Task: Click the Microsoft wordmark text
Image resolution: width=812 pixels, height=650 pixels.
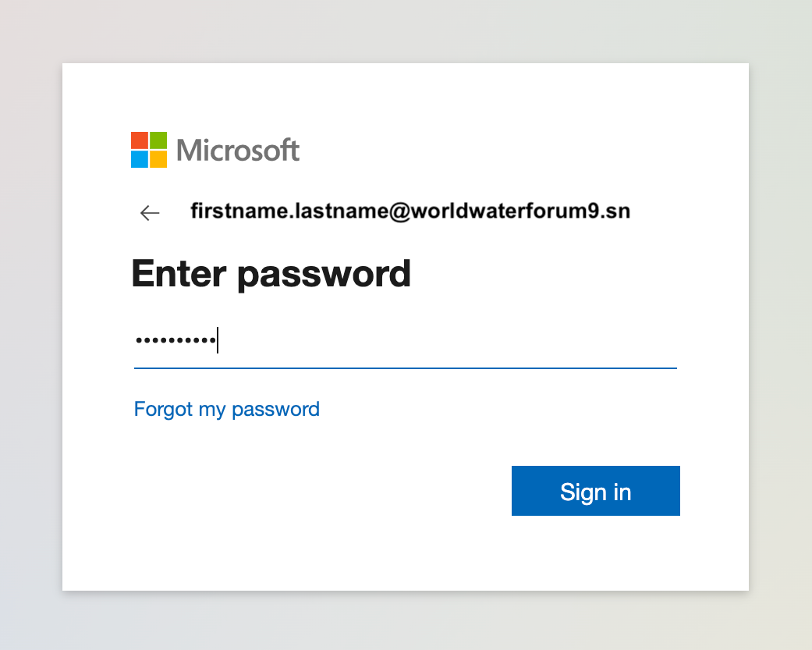Action: coord(237,150)
